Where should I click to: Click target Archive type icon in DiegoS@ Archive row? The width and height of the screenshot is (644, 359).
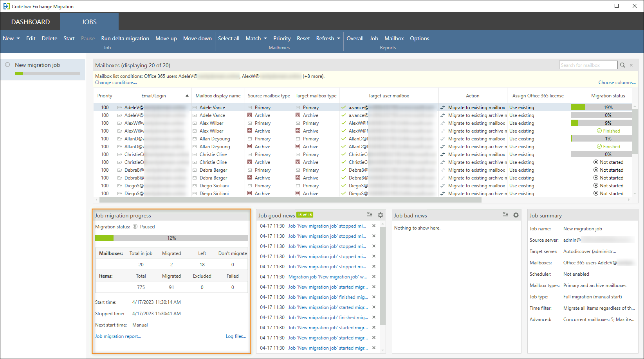click(298, 193)
